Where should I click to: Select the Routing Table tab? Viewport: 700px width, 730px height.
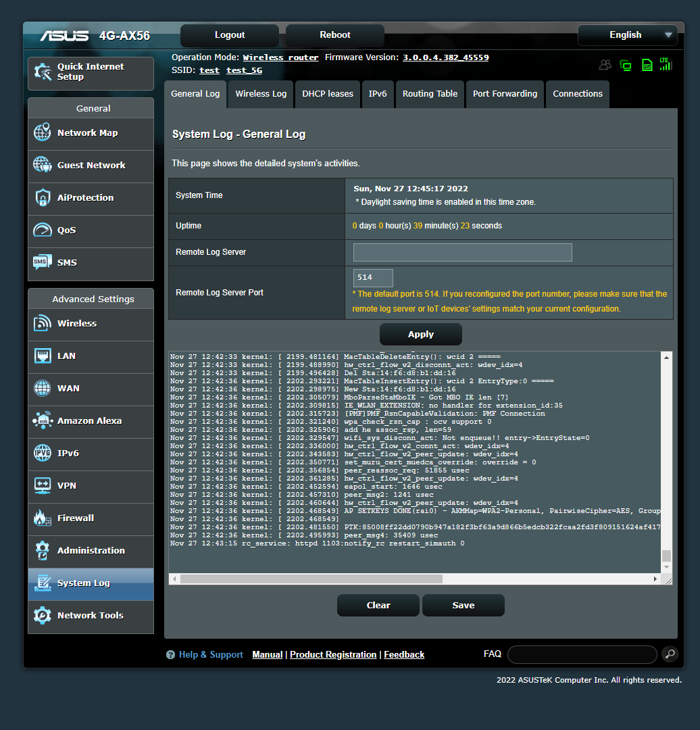click(x=430, y=94)
